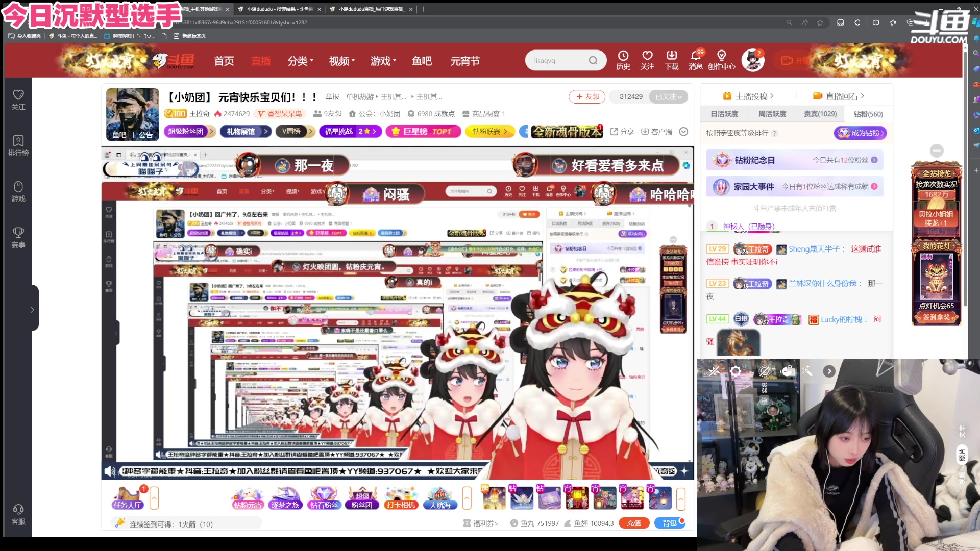Click the camera filter icon on webcam overlay
The image size is (980, 551).
(x=789, y=371)
